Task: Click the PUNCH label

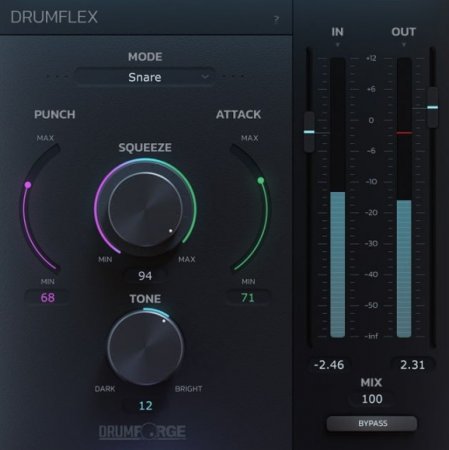Action: coord(55,114)
